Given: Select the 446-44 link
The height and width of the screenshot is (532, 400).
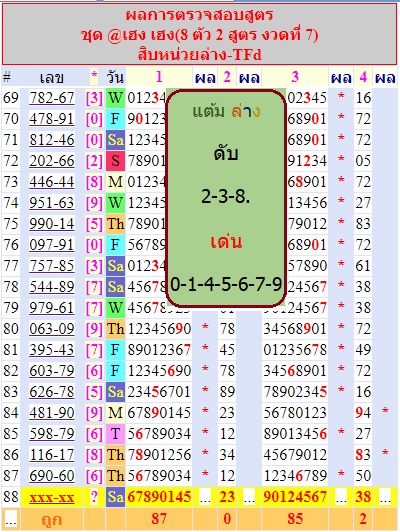Looking at the screenshot, I should pyautogui.click(x=52, y=182).
